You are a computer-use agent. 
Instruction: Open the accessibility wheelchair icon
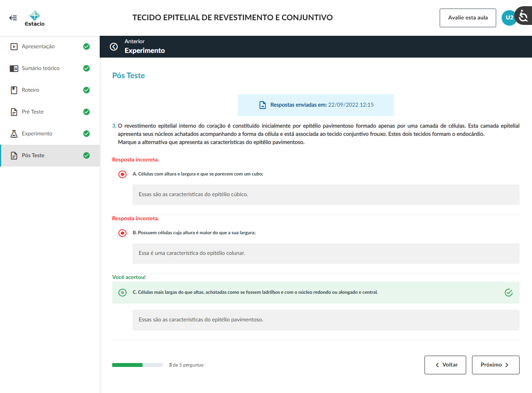[x=524, y=16]
